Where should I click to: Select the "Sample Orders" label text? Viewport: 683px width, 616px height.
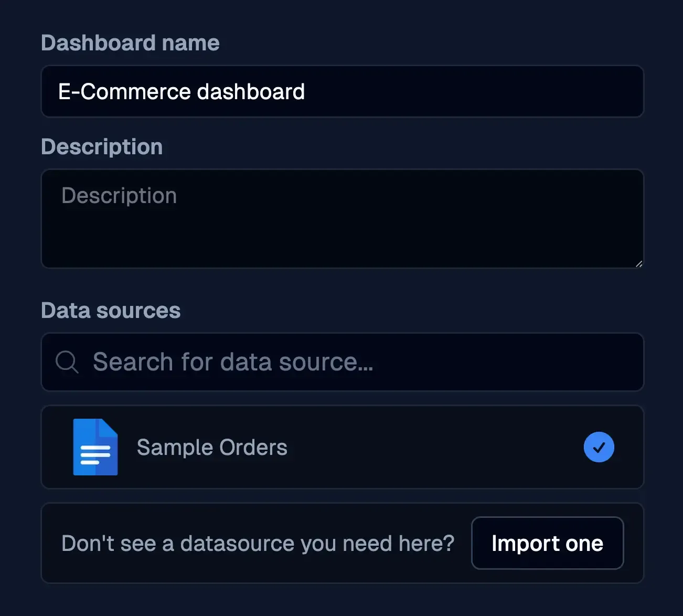pos(212,448)
